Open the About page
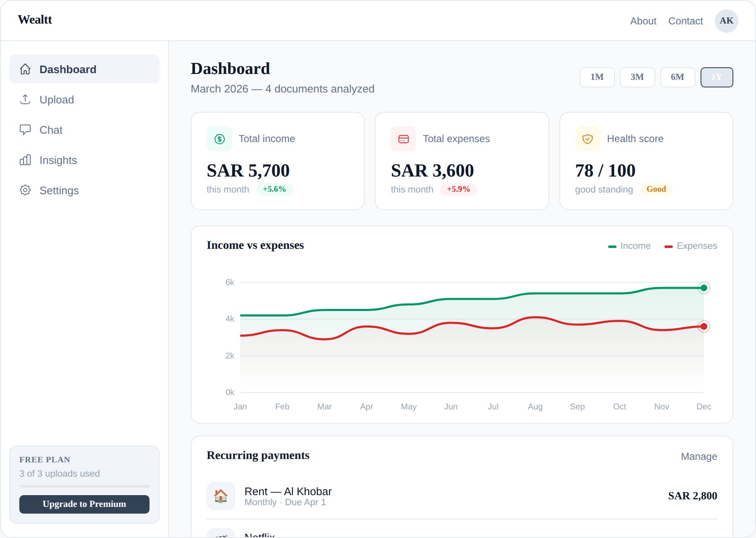756x538 pixels. 643,21
